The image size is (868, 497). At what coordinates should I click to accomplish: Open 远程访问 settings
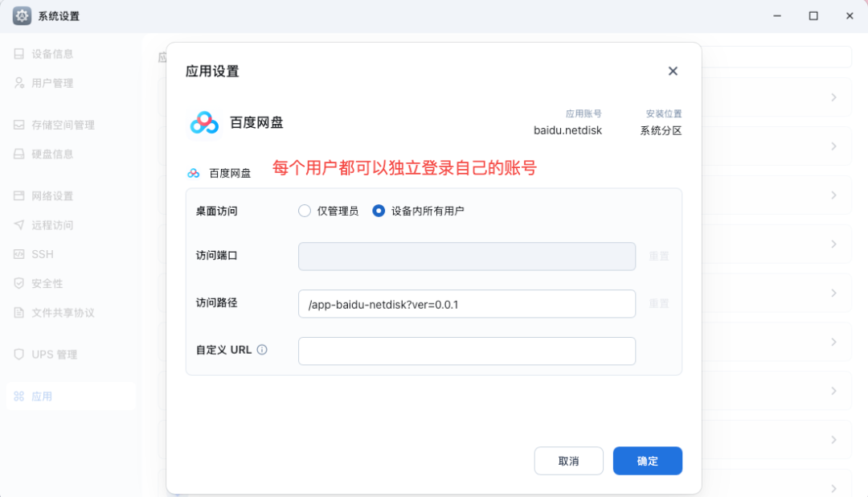(x=43, y=225)
